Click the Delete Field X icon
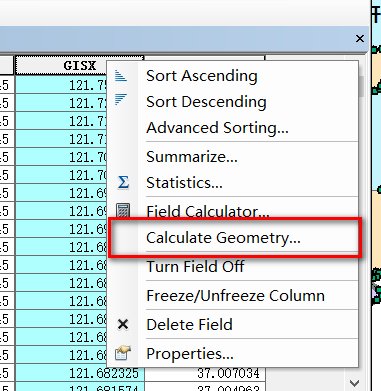Screen dimensions: 381x391 click(x=123, y=324)
